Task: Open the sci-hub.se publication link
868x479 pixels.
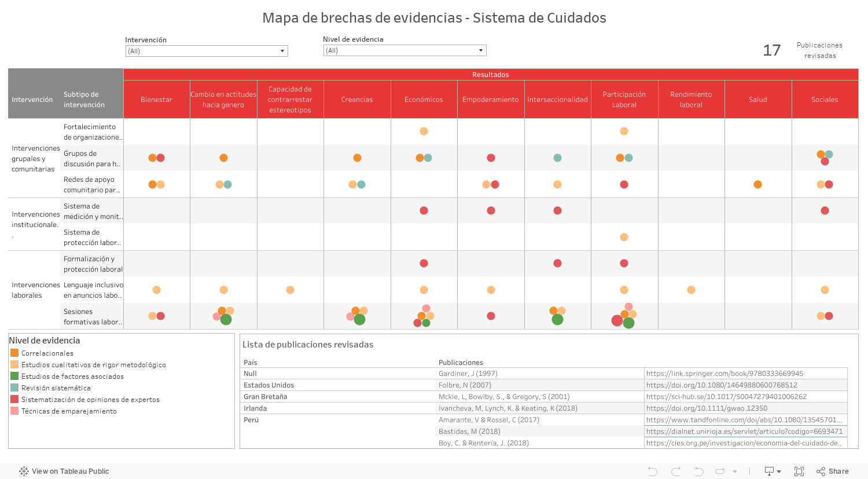Action: coord(726,397)
